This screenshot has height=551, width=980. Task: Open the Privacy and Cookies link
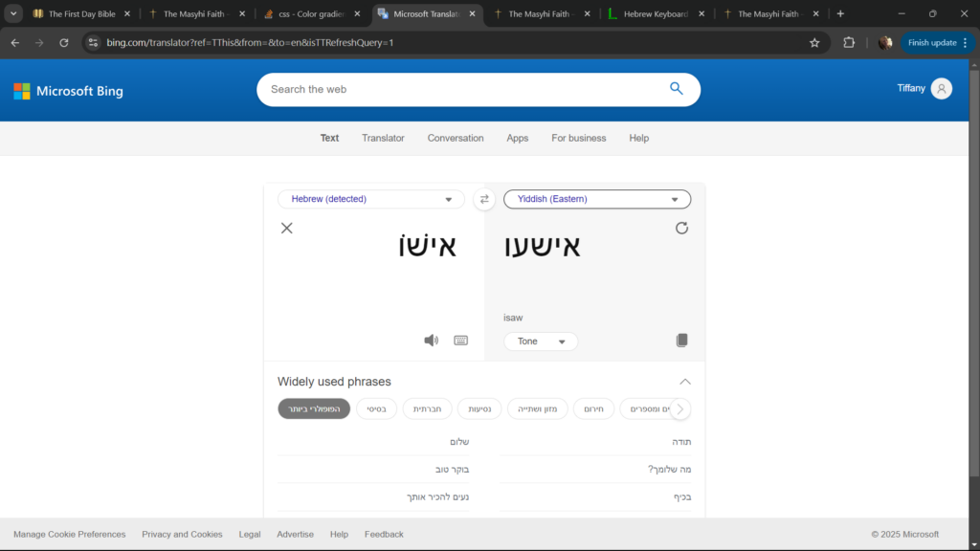point(182,535)
